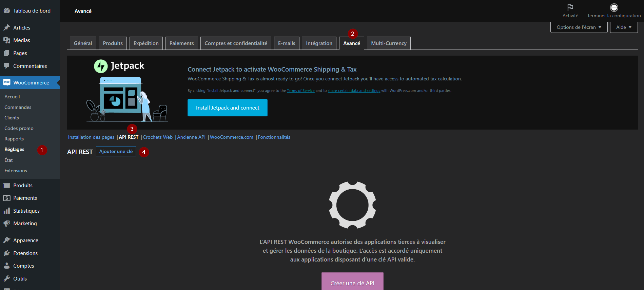Image resolution: width=644 pixels, height=290 pixels.
Task: Click the Comptes user icon
Action: 7,266
